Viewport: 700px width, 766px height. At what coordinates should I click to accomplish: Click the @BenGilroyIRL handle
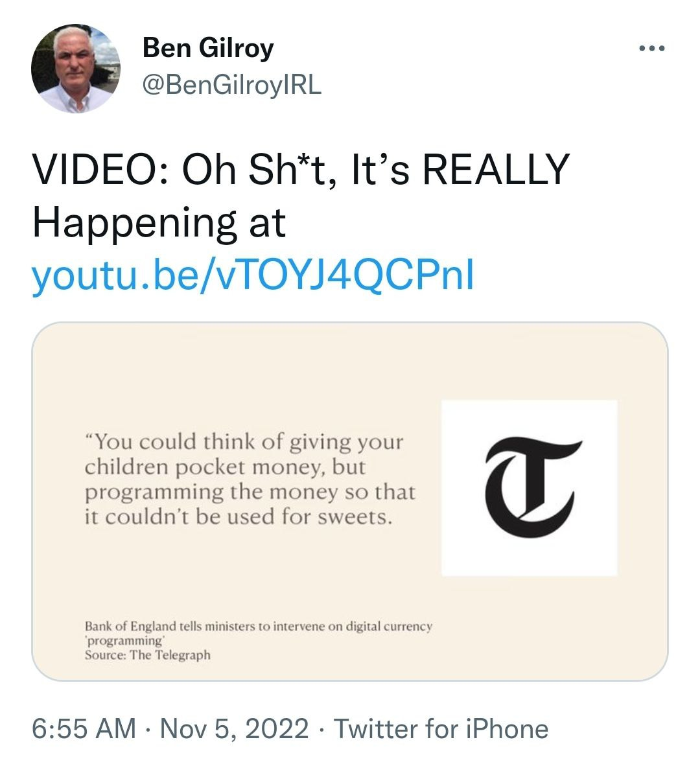click(x=231, y=85)
